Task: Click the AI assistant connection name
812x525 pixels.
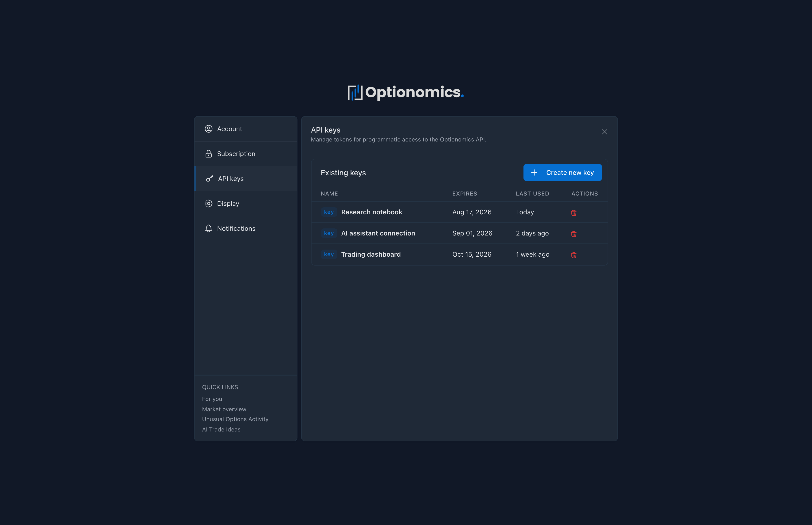Action: pyautogui.click(x=378, y=233)
